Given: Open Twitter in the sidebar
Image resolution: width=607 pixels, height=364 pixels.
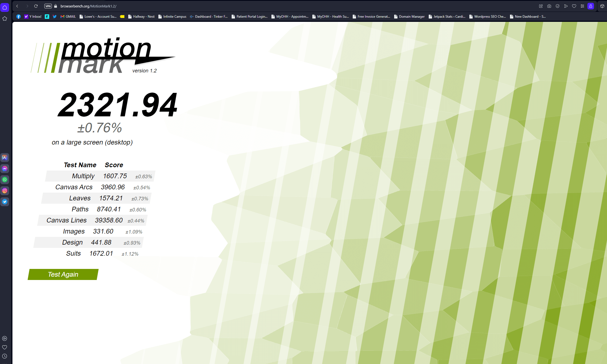Looking at the screenshot, I should (x=5, y=202).
